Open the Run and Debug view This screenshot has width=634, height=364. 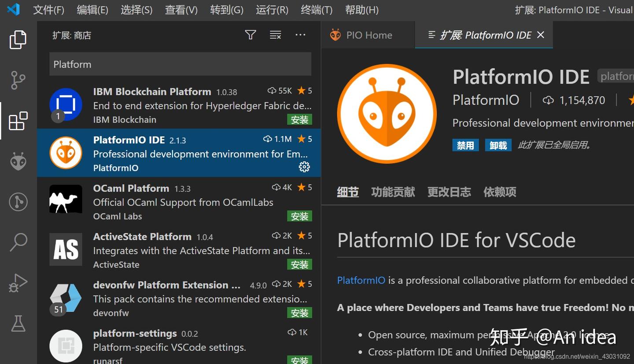tap(18, 283)
